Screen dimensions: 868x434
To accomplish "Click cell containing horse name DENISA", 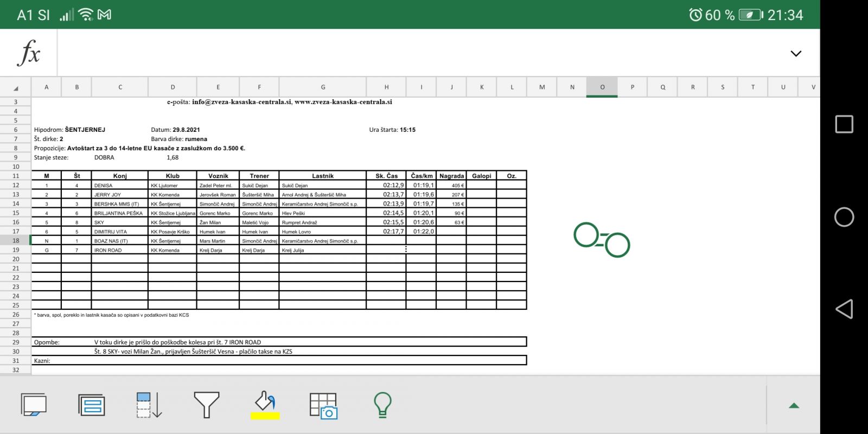I will [x=119, y=186].
